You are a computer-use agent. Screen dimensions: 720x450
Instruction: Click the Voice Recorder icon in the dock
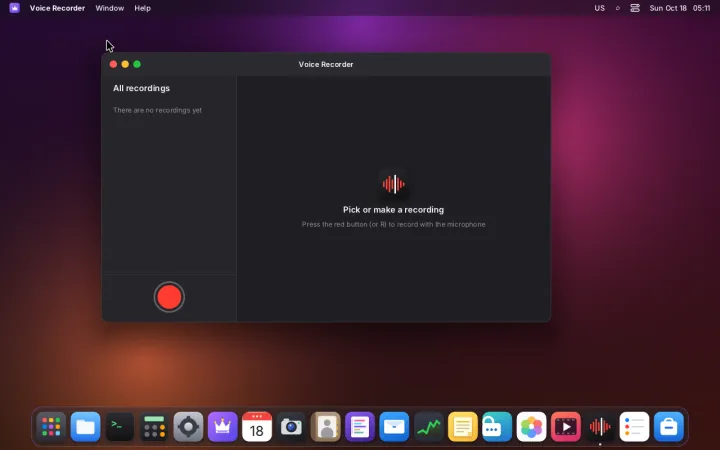pyautogui.click(x=600, y=427)
